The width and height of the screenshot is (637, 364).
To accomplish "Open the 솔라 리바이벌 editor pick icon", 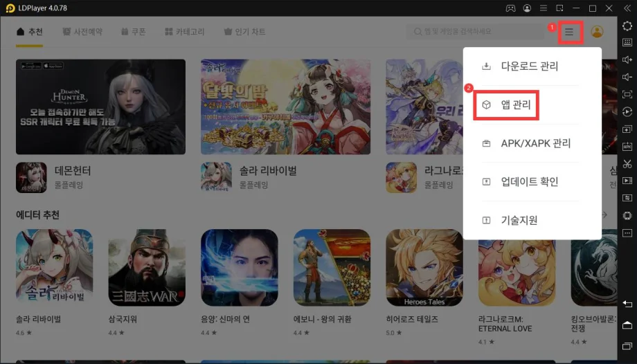I will pos(55,268).
